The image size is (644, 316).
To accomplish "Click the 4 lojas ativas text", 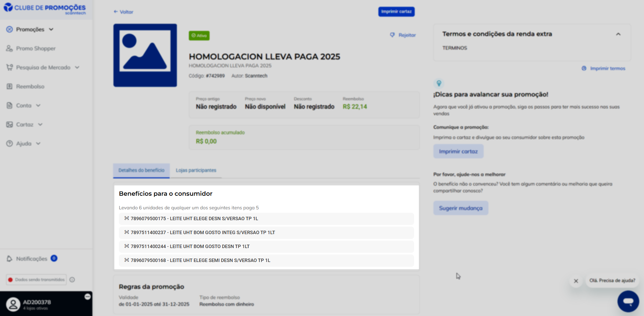I will coord(36,309).
